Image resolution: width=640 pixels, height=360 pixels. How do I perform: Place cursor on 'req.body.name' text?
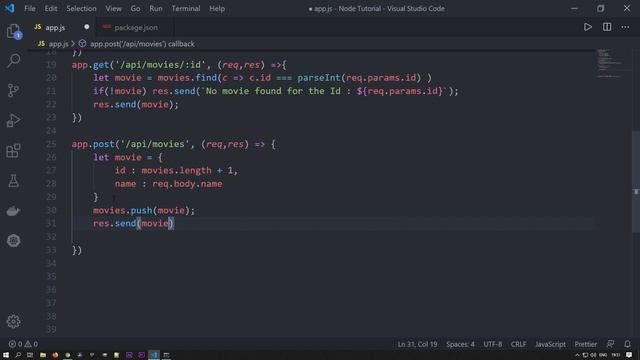click(187, 184)
